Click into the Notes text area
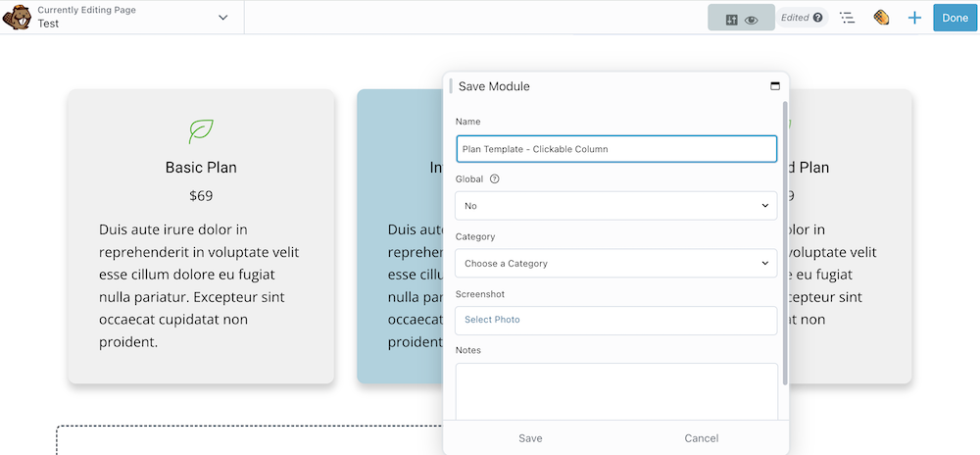This screenshot has width=980, height=455. (x=616, y=392)
